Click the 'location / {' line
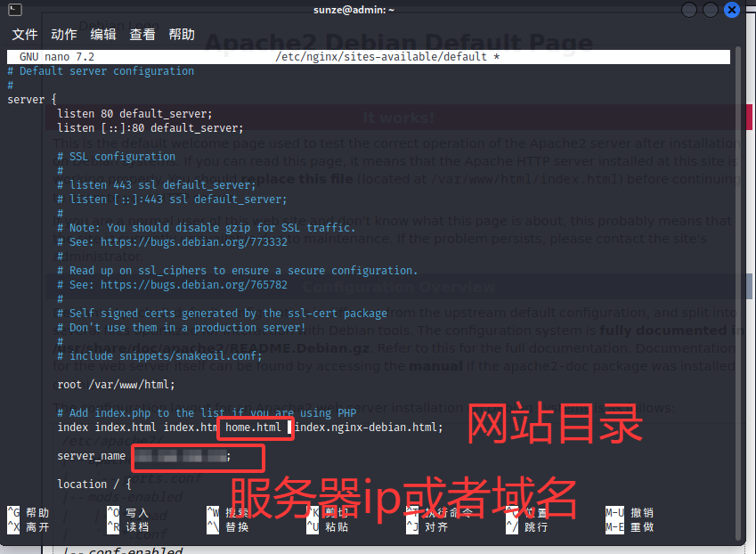This screenshot has height=554, width=756. coord(94,485)
